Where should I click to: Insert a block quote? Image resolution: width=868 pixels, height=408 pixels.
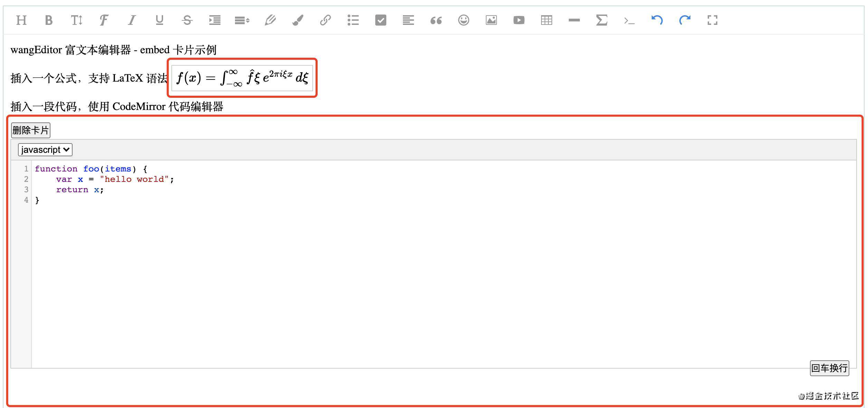(x=436, y=20)
